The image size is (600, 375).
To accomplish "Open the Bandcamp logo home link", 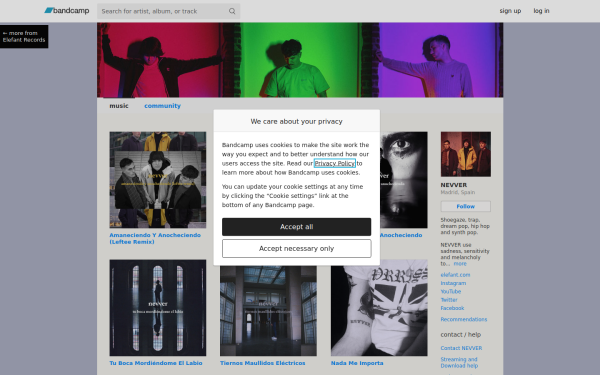I will [67, 11].
